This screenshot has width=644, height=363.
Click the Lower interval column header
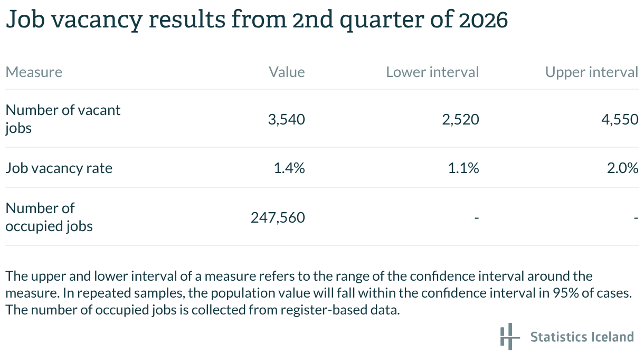[x=432, y=72]
